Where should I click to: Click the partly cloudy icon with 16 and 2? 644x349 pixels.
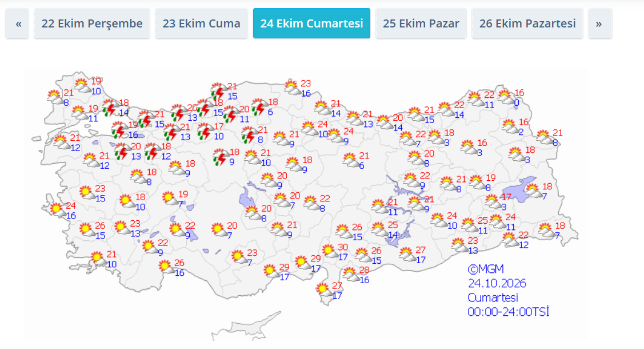pyautogui.click(x=510, y=126)
